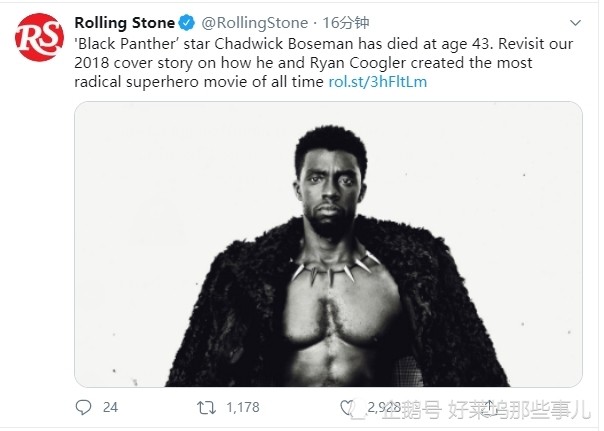The width and height of the screenshot is (604, 431).
Task: Click the retweet arrows icon
Action: pyautogui.click(x=205, y=407)
